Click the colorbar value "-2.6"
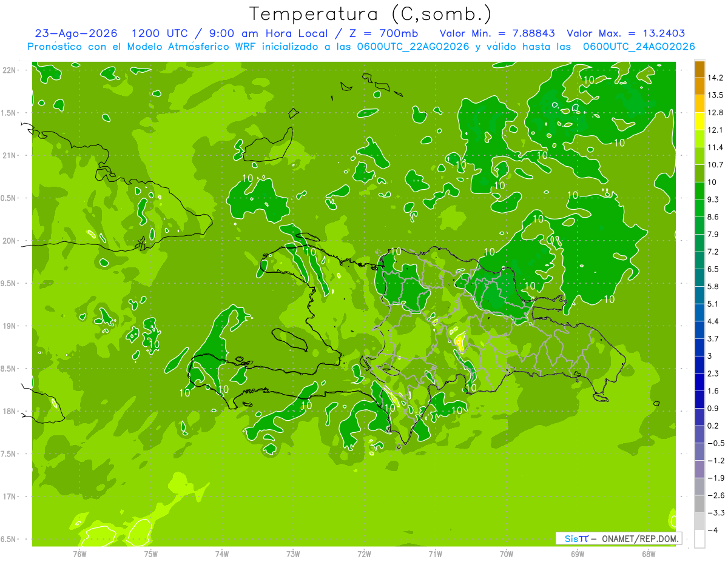Screen dimensions: 728x562 [716, 495]
